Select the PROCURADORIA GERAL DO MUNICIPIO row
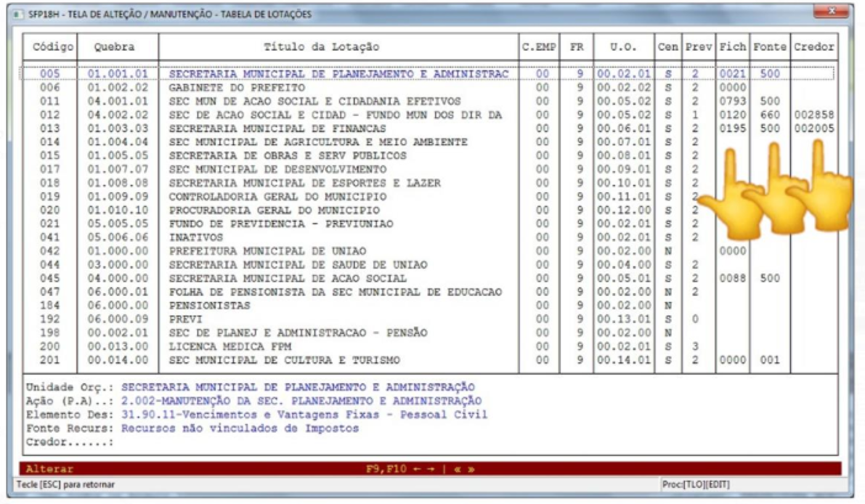This screenshot has height=504, width=865. click(429, 210)
